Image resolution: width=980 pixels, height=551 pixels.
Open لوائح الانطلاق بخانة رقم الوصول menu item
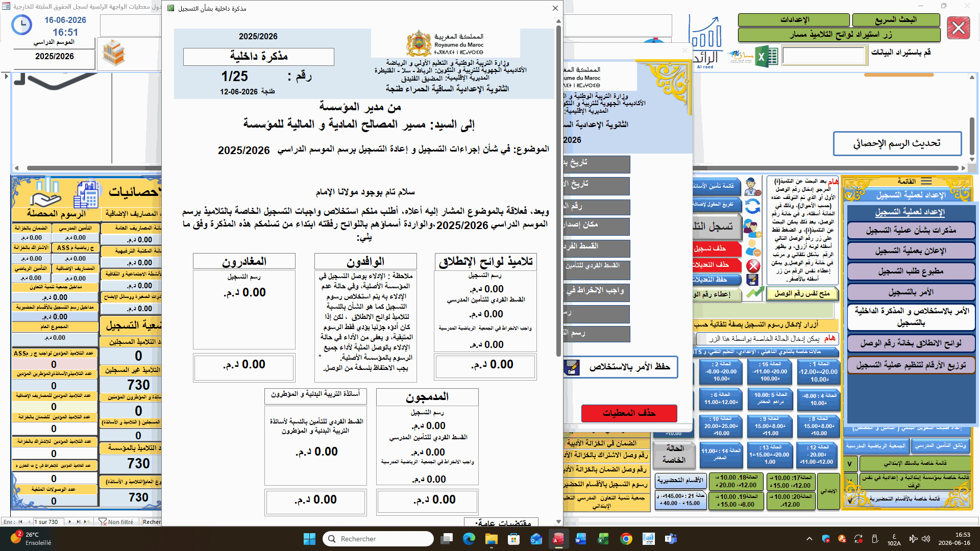click(x=911, y=343)
